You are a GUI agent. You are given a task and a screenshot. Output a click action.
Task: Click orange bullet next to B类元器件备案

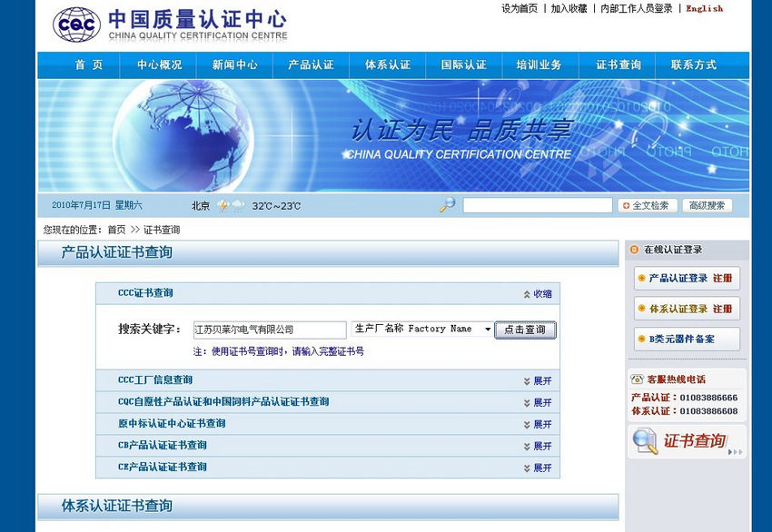641,339
